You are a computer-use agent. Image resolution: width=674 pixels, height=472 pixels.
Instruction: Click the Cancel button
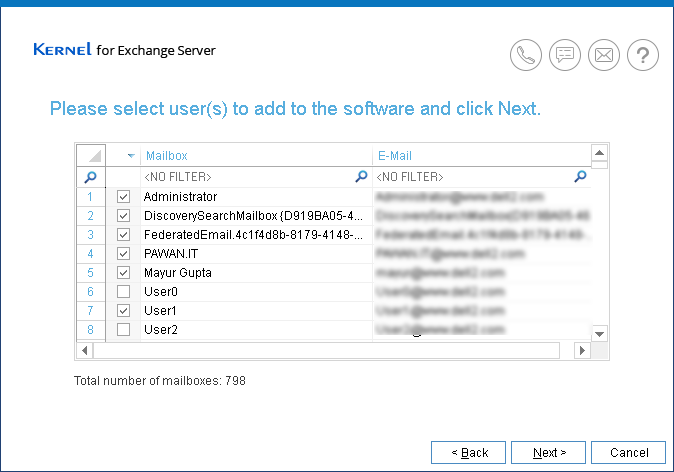pos(628,453)
